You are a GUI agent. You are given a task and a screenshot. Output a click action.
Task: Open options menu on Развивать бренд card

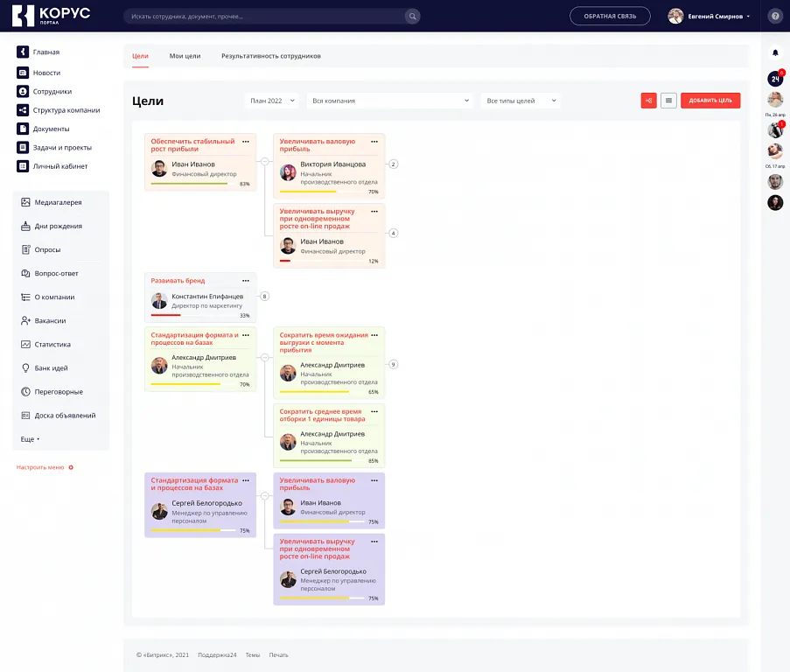[x=246, y=280]
